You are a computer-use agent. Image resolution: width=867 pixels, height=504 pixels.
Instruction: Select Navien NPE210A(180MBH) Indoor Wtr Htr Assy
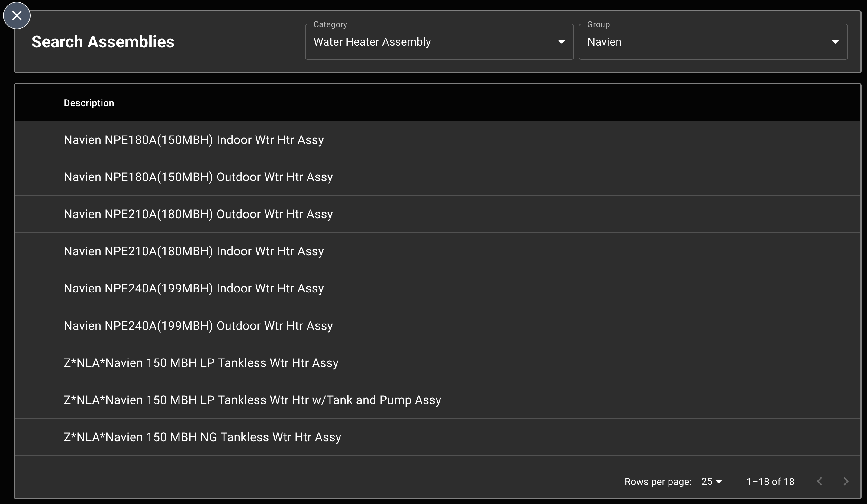(193, 251)
